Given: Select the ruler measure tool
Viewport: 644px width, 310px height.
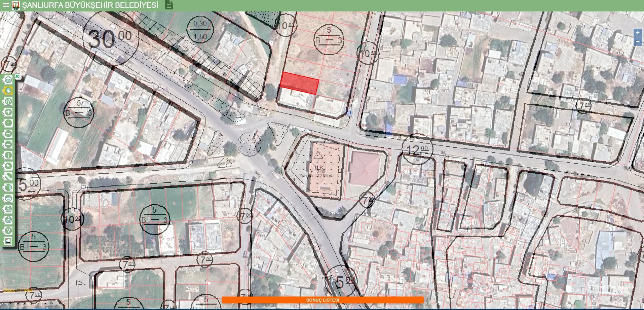Looking at the screenshot, I should pos(8,177).
